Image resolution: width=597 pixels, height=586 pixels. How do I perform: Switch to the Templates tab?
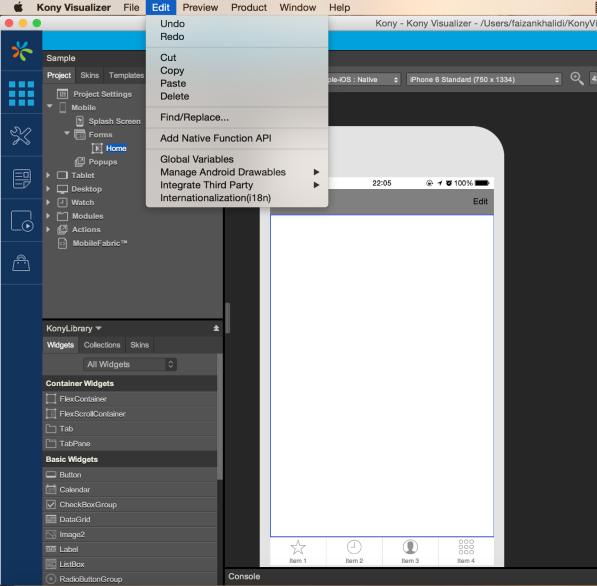coord(126,75)
